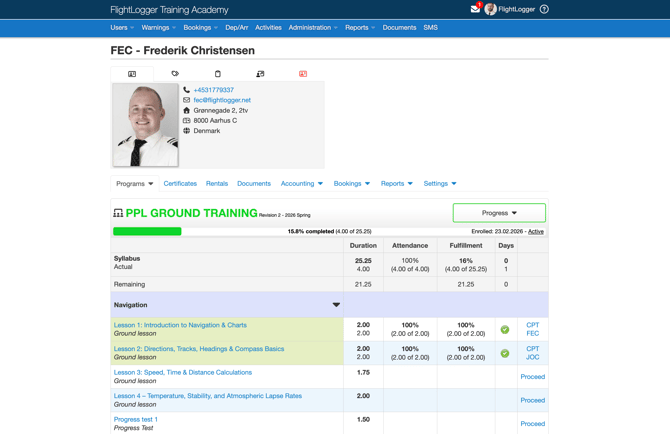670x434 pixels.
Task: Click the globe icon beside Denmark
Action: point(186,131)
